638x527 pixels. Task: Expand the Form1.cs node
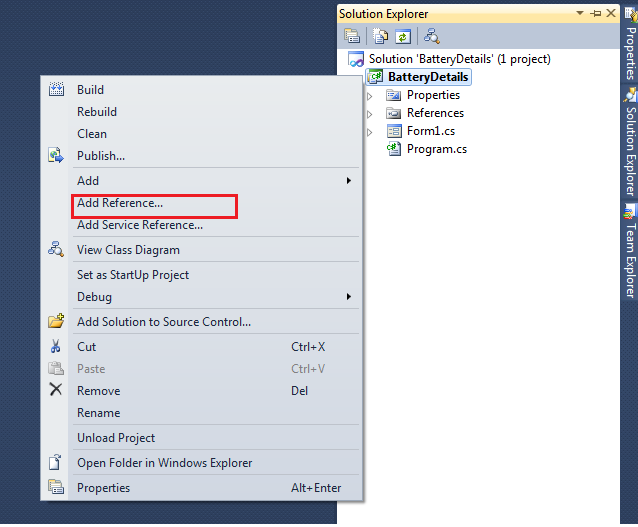tap(369, 132)
